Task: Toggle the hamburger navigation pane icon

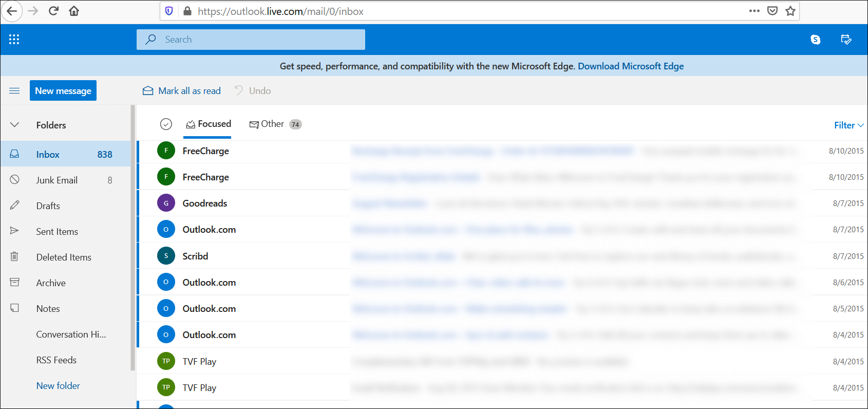Action: coord(14,91)
